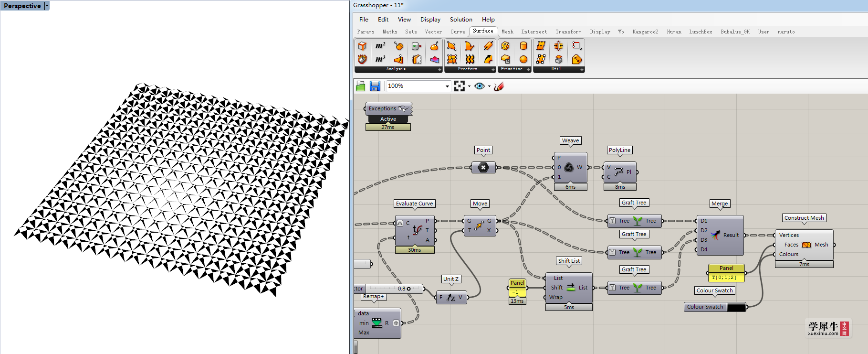Open the Solution menu

click(x=461, y=20)
